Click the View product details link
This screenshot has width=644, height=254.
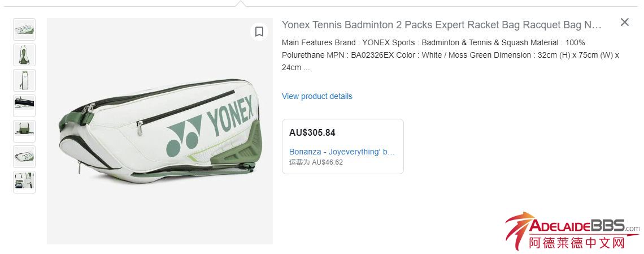(317, 96)
